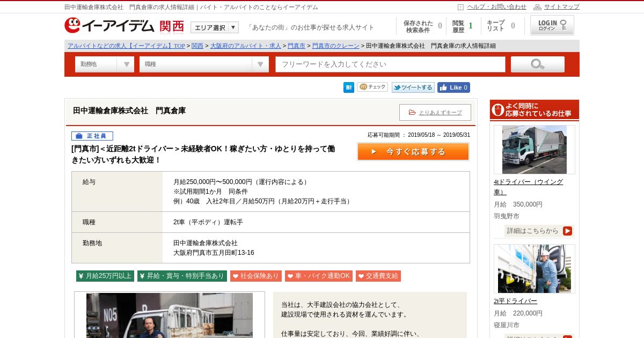Image resolution: width=644 pixels, height=338 pixels.
Task: Click とりあえずキープ button
Action: tap(435, 112)
